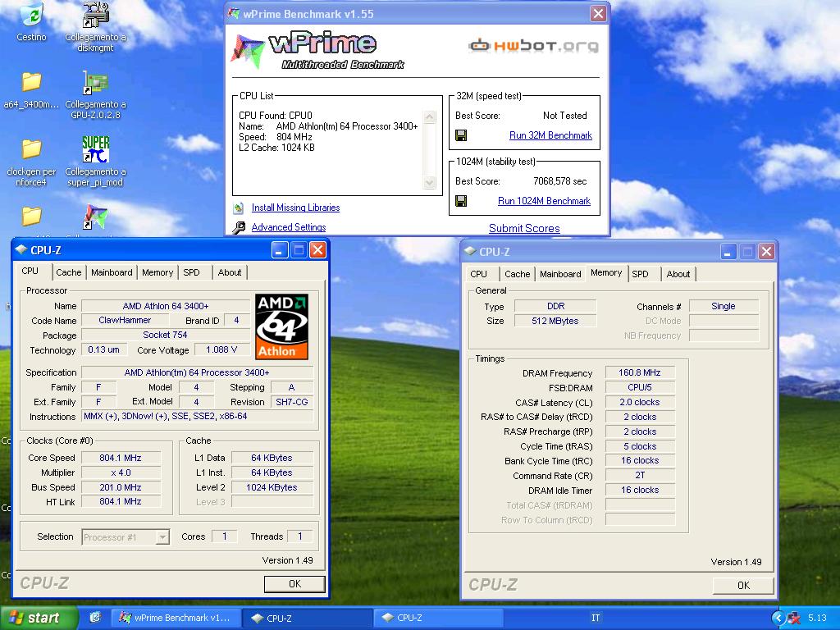The image size is (840, 630).
Task: Switch to Memory tab in left CPU-Z
Action: 157,272
